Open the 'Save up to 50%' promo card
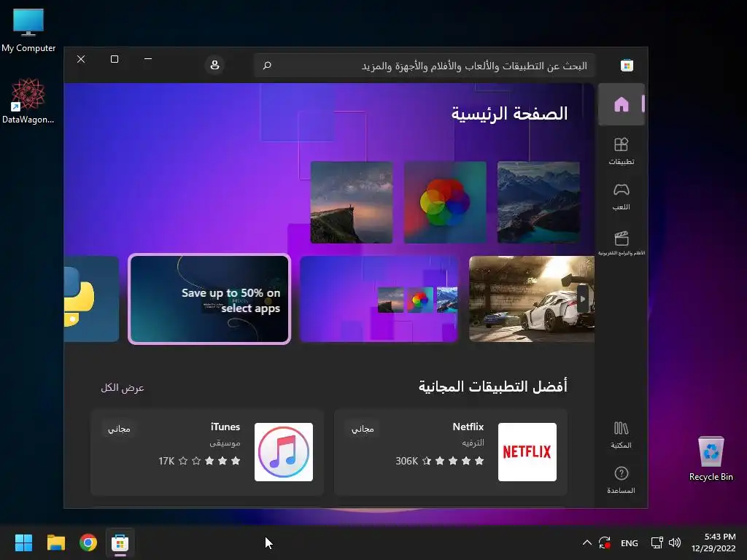This screenshot has height=560, width=747. tap(209, 298)
